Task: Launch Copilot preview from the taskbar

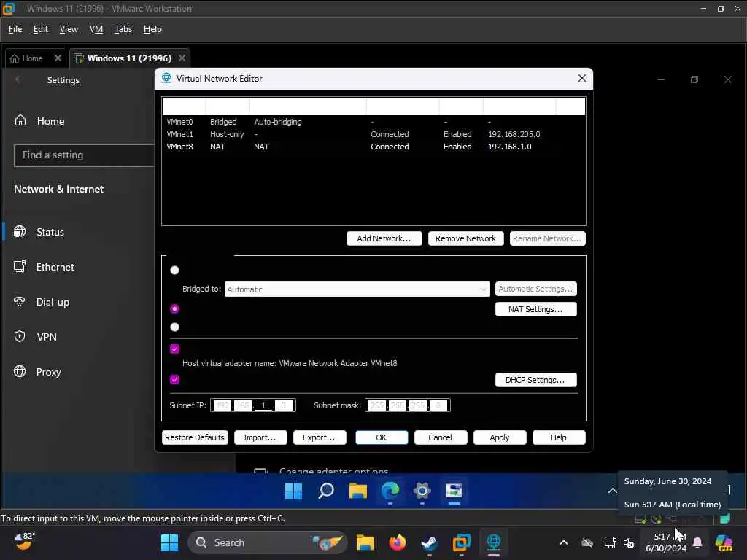Action: 724,542
